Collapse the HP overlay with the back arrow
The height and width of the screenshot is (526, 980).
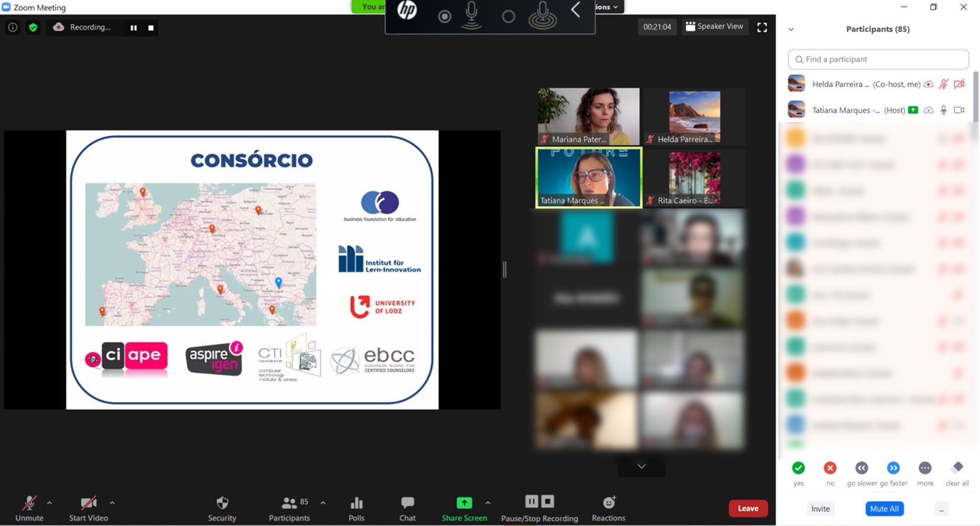tap(575, 9)
